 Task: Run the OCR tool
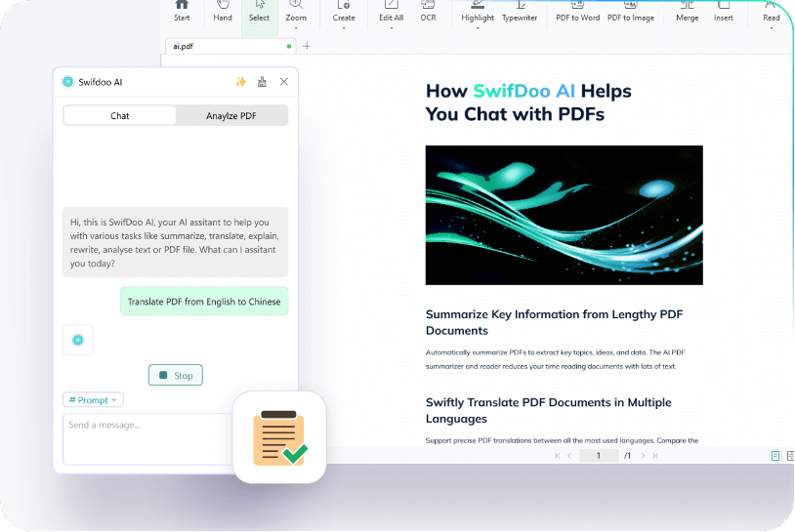[x=428, y=12]
